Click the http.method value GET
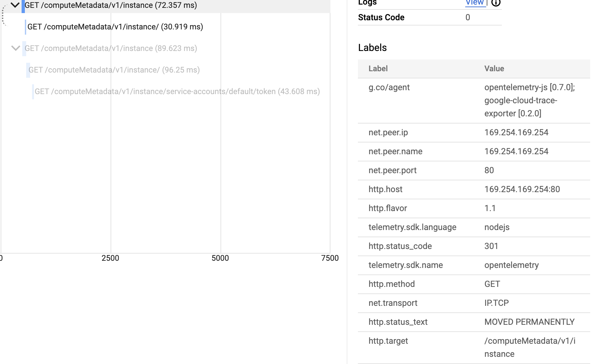Viewport: 600px width, 364px height. [x=492, y=284]
